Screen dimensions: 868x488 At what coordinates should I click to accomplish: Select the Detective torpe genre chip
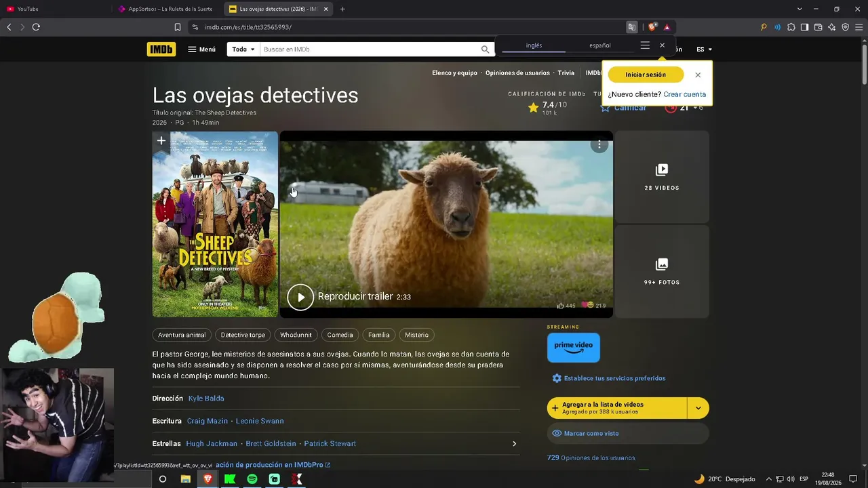point(243,335)
